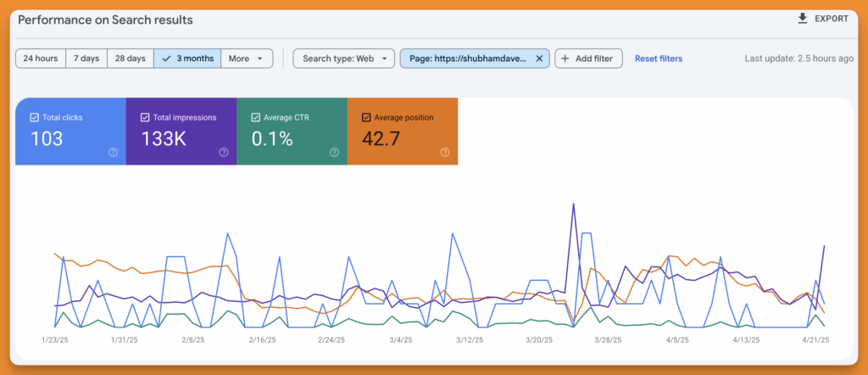The width and height of the screenshot is (868, 375).
Task: Click the Reset filters link
Action: click(x=658, y=59)
